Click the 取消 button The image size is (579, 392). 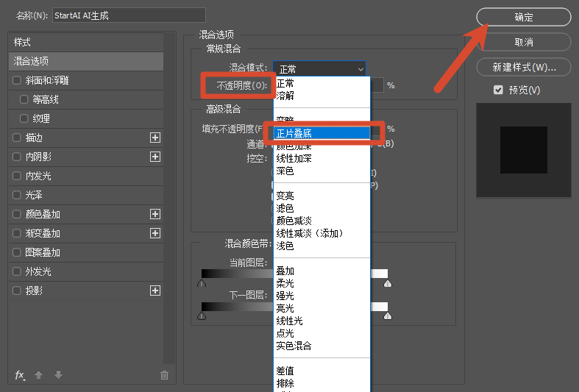coord(524,42)
